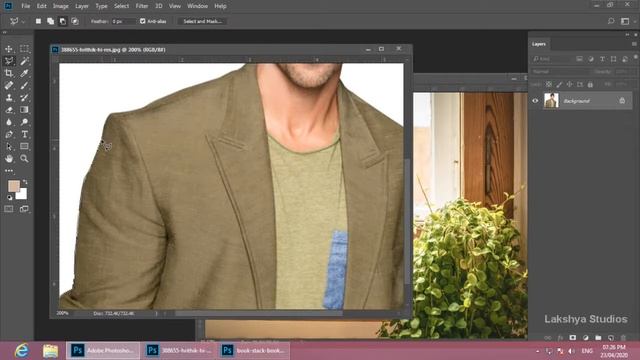Open the Image menu
640x360 pixels.
60,6
